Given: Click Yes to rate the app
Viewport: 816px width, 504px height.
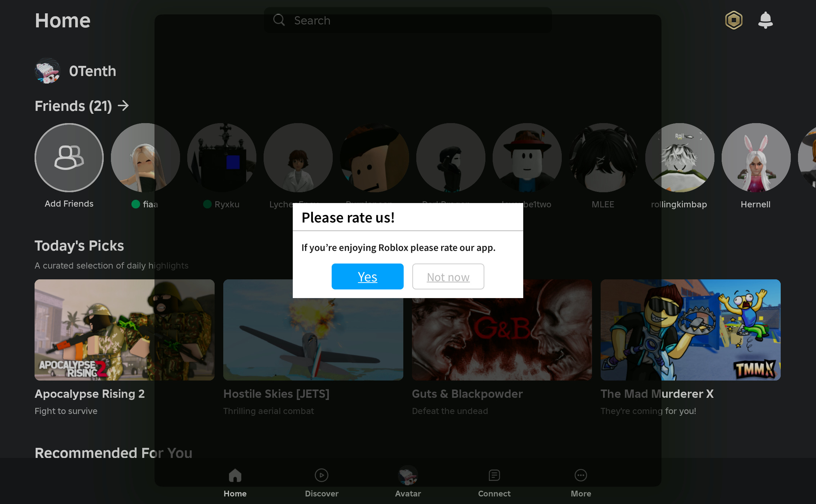Looking at the screenshot, I should (x=367, y=276).
